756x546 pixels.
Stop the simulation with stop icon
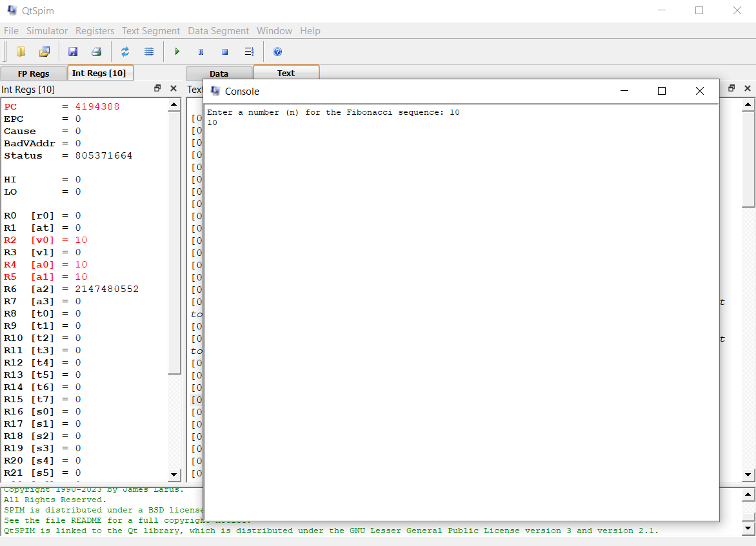point(224,52)
